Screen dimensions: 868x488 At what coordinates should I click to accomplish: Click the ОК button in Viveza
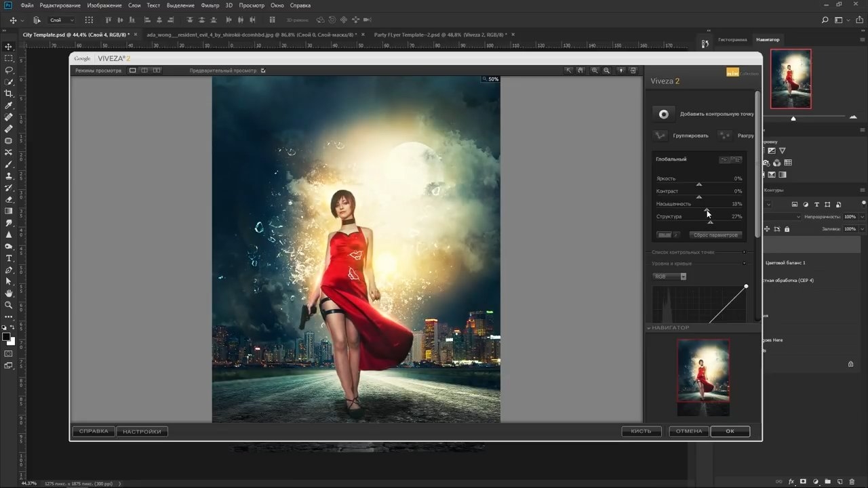pos(730,431)
